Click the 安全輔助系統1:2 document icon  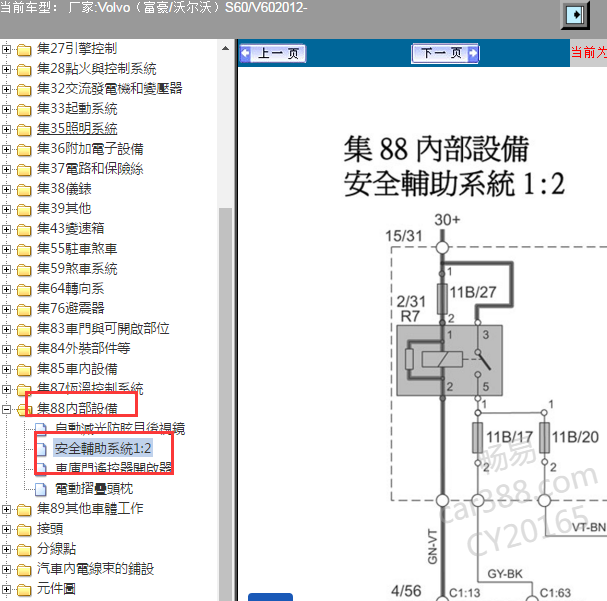[41, 449]
